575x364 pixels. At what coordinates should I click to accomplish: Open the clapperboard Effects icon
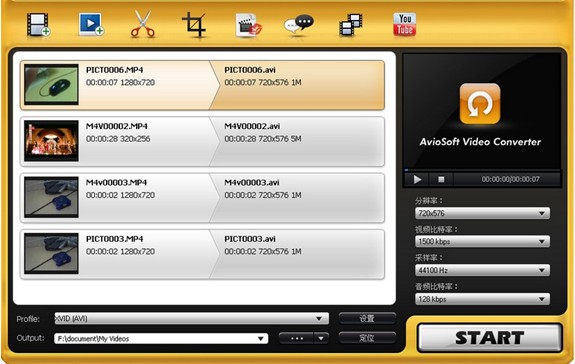point(249,25)
